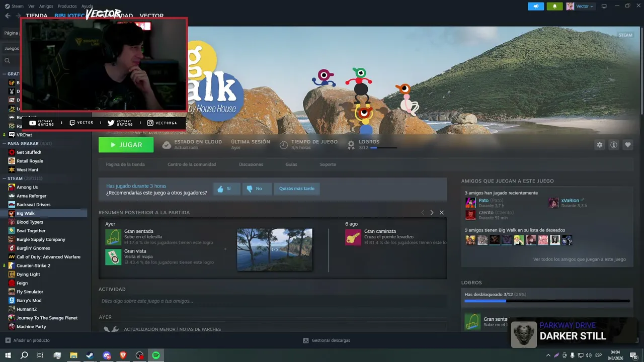This screenshot has height=362, width=644.
Task: Open the forest screenshot thumbnail
Action: coord(275,249)
